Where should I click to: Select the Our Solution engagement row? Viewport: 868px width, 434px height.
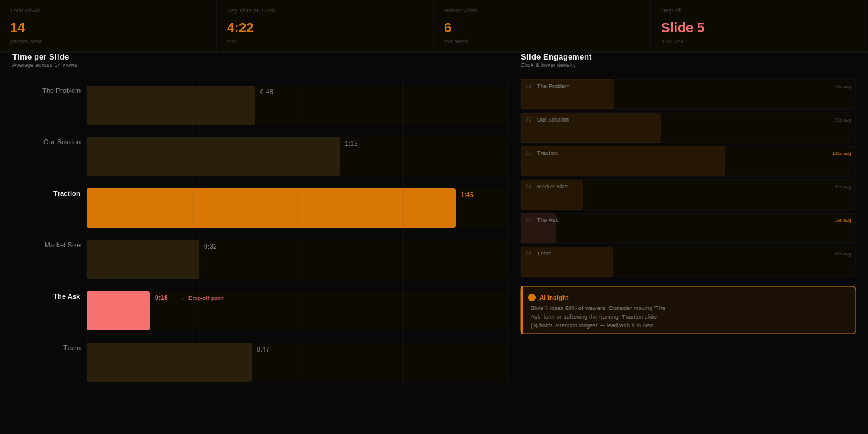[688, 128]
